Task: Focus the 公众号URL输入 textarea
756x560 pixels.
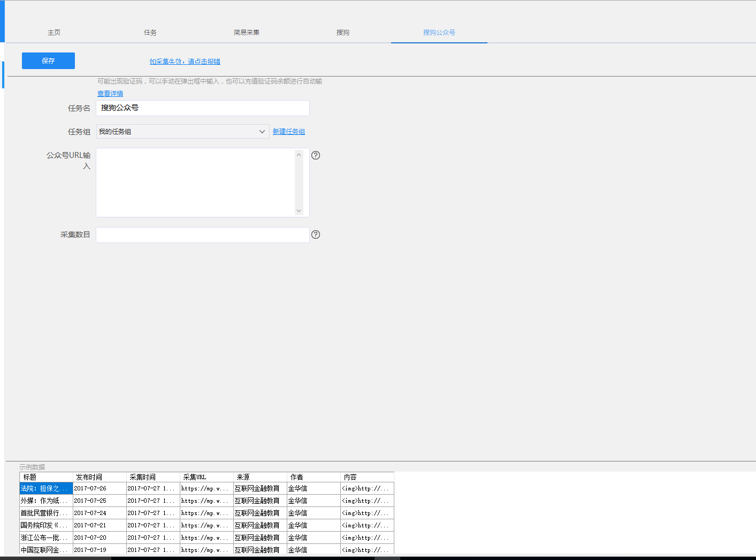Action: click(x=195, y=183)
